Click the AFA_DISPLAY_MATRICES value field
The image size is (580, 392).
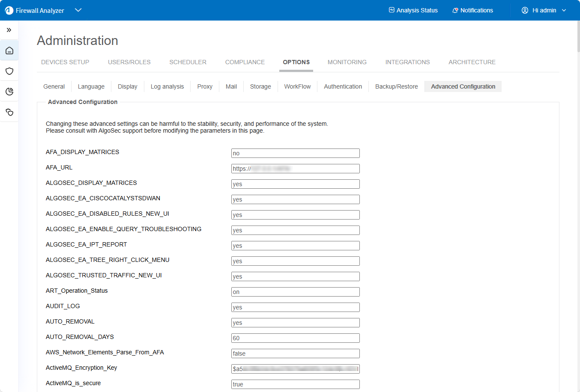point(295,153)
